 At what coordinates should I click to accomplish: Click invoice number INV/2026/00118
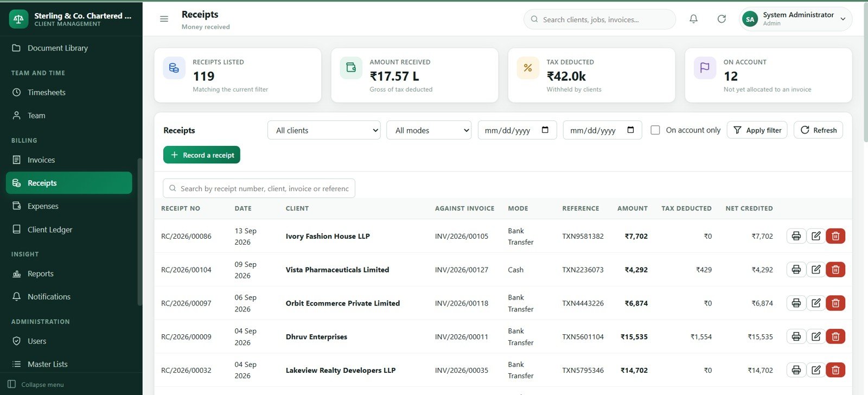point(462,303)
